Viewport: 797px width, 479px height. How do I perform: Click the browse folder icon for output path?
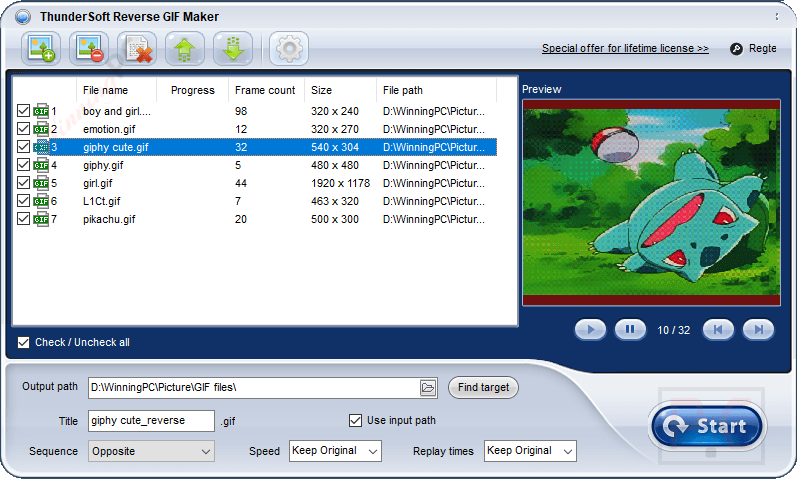pyautogui.click(x=428, y=388)
